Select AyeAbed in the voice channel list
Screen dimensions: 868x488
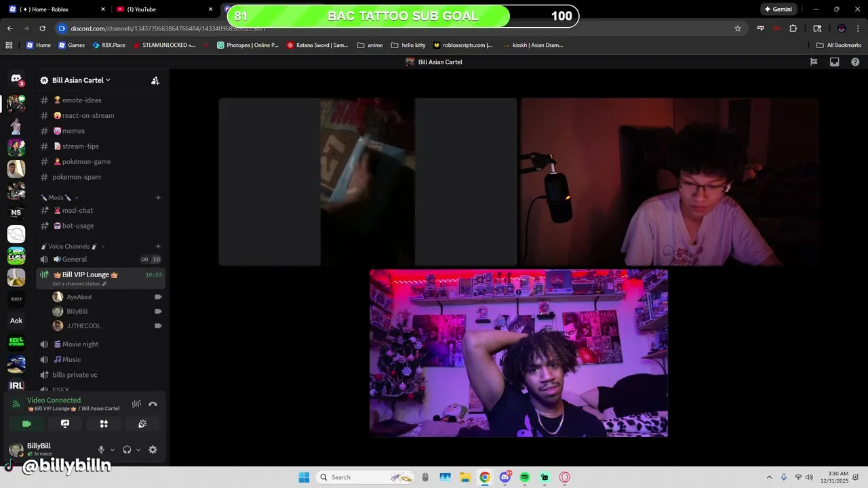click(107, 297)
